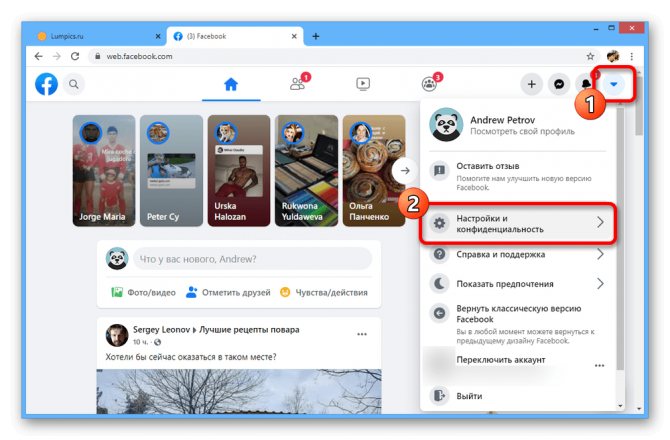Open the Groups icon with badge
This screenshot has height=440, width=670.
[x=429, y=84]
